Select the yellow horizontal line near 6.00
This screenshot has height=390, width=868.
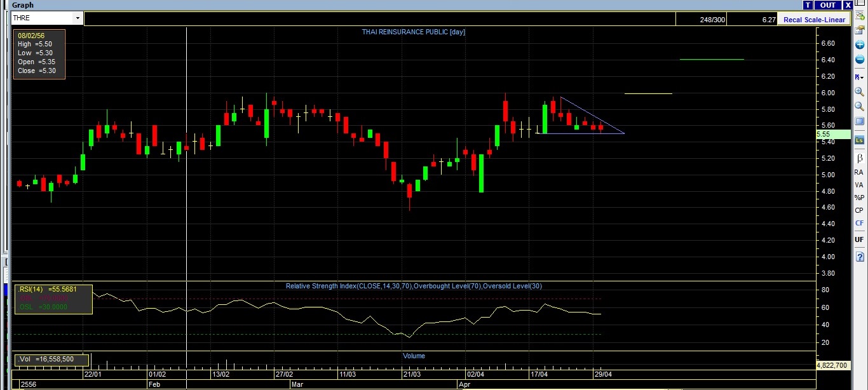tap(648, 93)
